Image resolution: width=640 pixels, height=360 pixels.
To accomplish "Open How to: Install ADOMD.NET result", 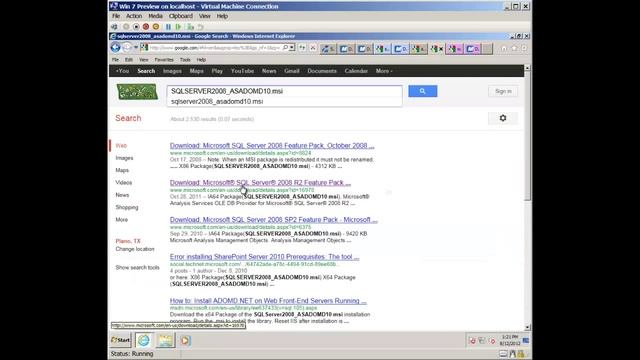I will (x=268, y=301).
